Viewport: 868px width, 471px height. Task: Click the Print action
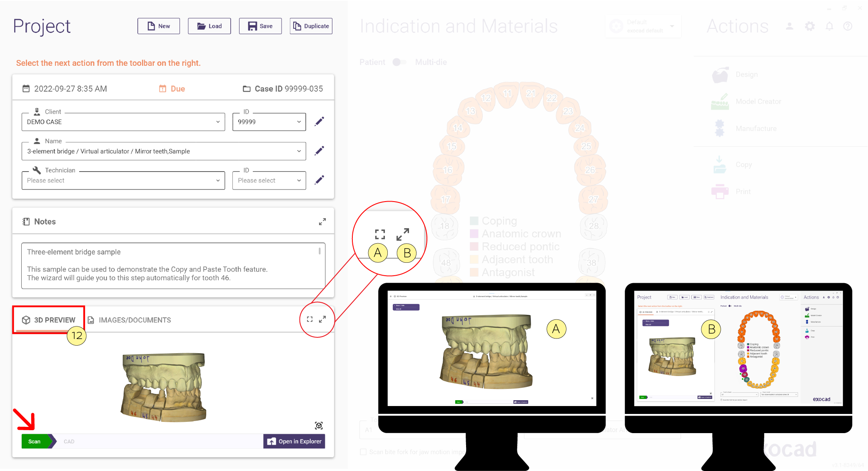(x=732, y=192)
